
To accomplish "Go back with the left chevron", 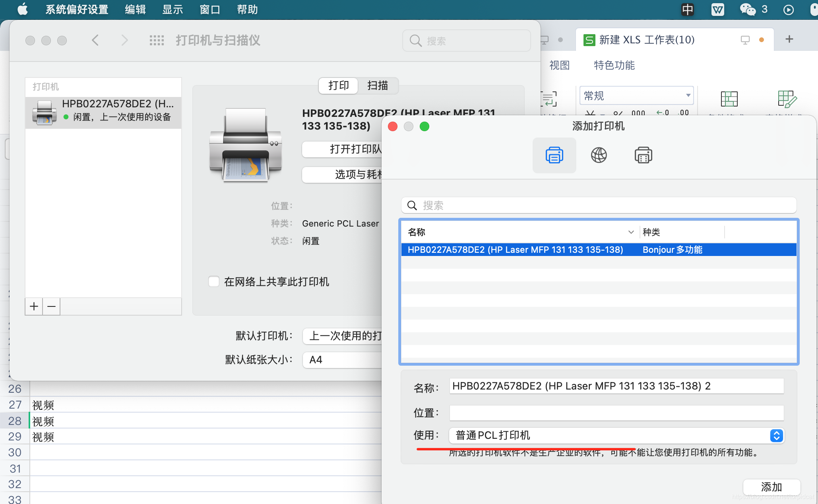I will click(95, 40).
